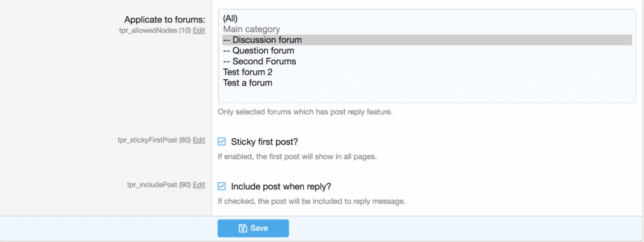The image size is (644, 242).
Task: Click the "Sticky first post?" label text
Action: (265, 142)
